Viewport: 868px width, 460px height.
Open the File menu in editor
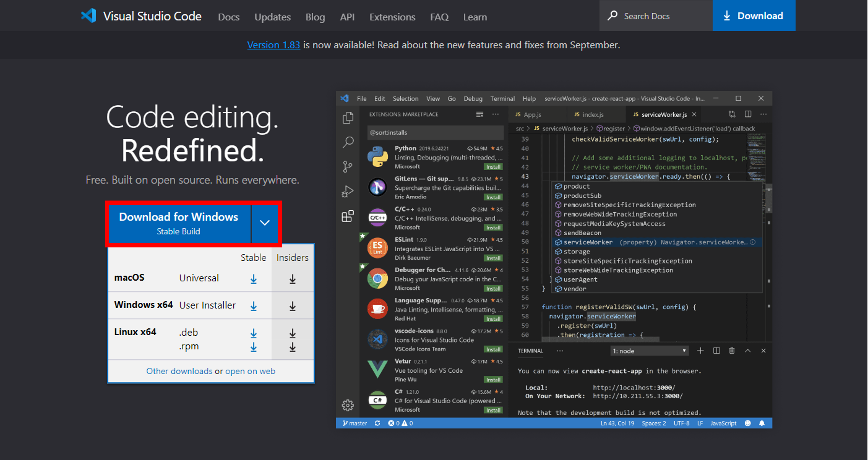362,98
